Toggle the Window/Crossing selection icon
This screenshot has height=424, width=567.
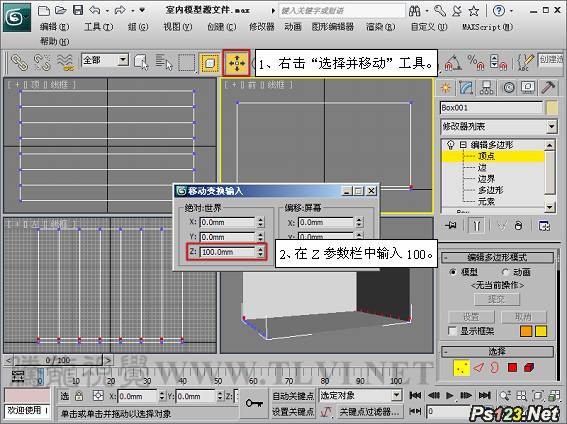210,63
